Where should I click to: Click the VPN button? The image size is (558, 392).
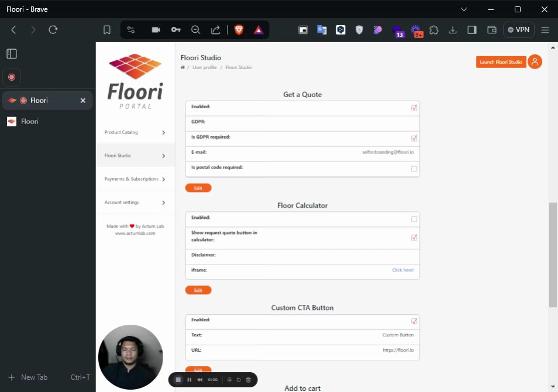tap(518, 30)
